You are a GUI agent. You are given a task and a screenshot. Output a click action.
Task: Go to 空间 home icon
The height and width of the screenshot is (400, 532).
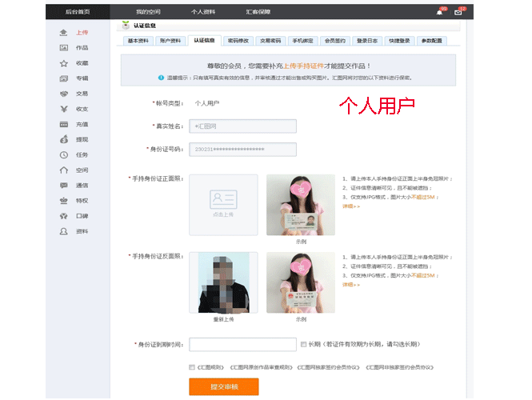(64, 170)
